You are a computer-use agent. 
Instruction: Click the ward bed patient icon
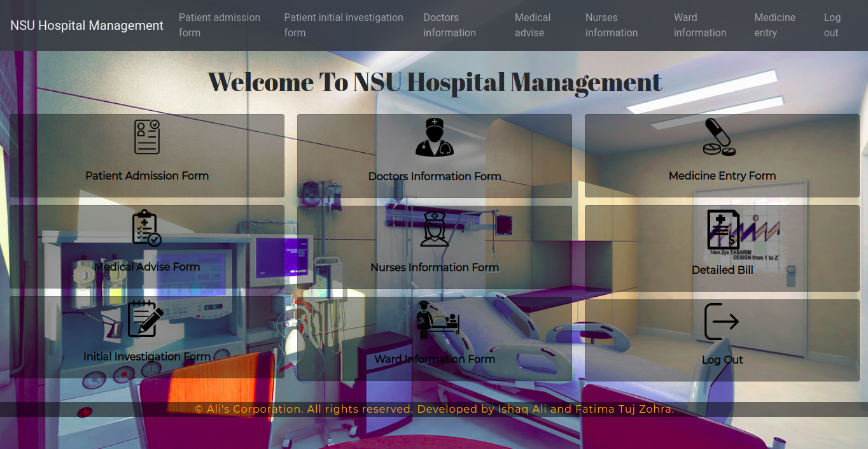point(437,320)
